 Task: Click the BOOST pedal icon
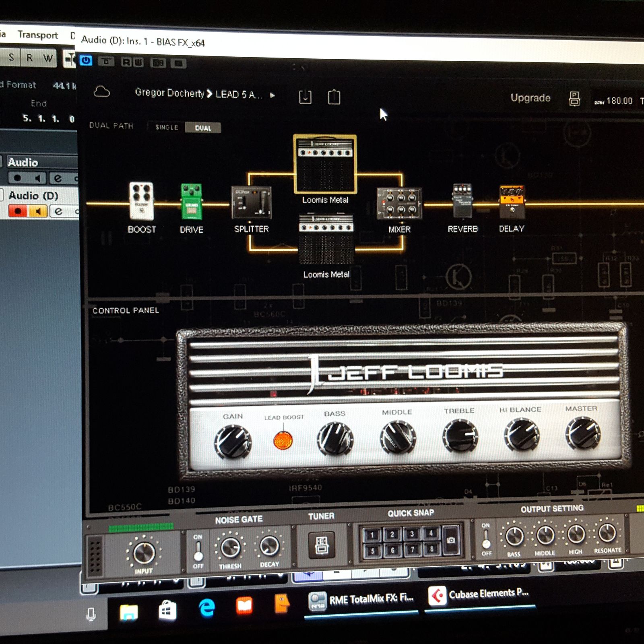(x=141, y=201)
